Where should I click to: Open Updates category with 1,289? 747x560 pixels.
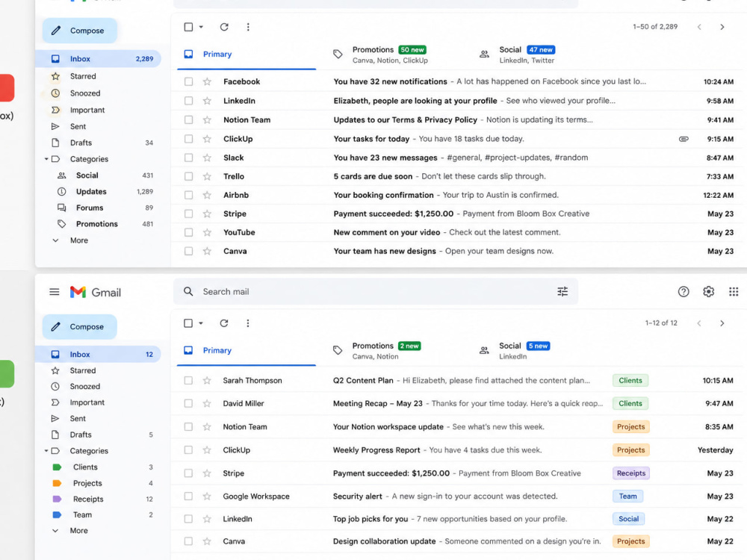(105, 191)
